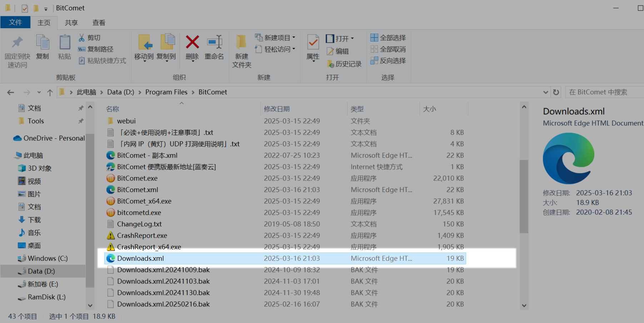Click the up-one-level arrow

tap(50, 92)
